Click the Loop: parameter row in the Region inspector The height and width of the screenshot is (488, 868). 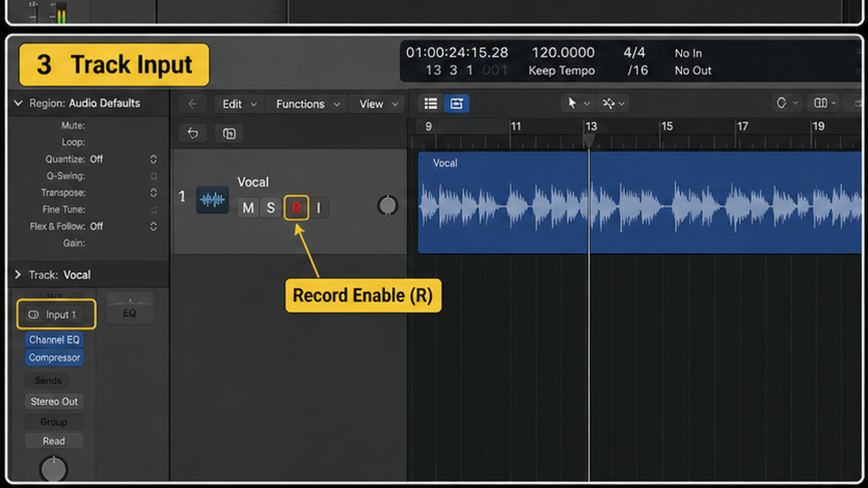[x=88, y=142]
